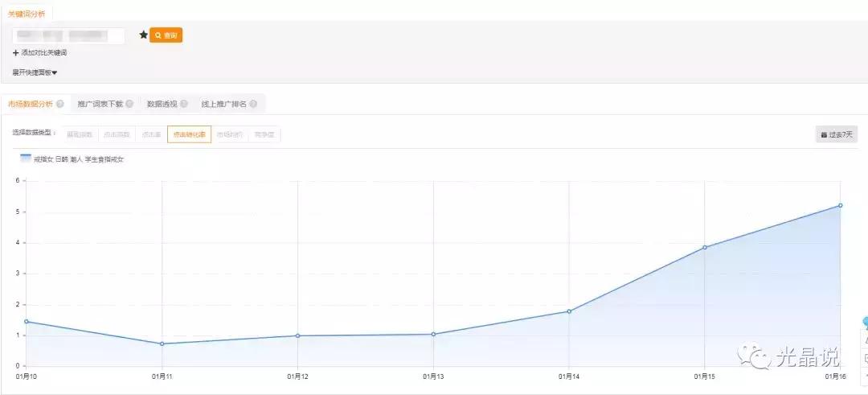Click help icon next to 市场数据分析
The height and width of the screenshot is (395, 868).
(60, 104)
